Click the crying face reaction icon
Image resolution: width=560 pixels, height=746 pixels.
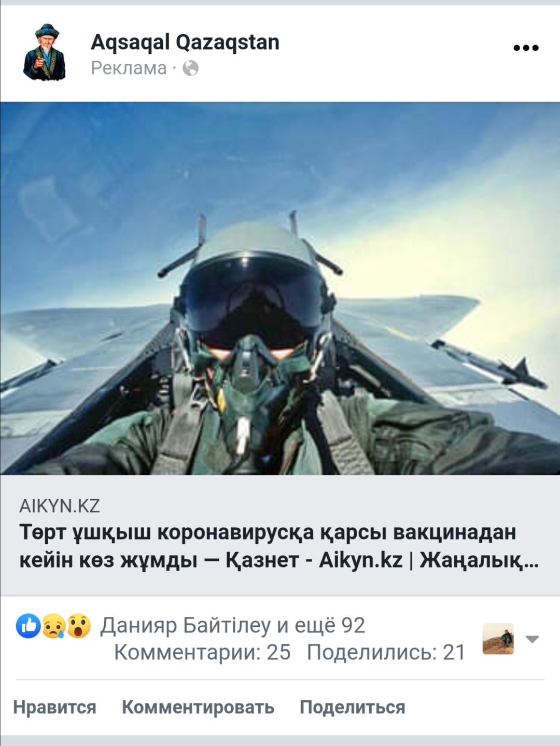[54, 626]
